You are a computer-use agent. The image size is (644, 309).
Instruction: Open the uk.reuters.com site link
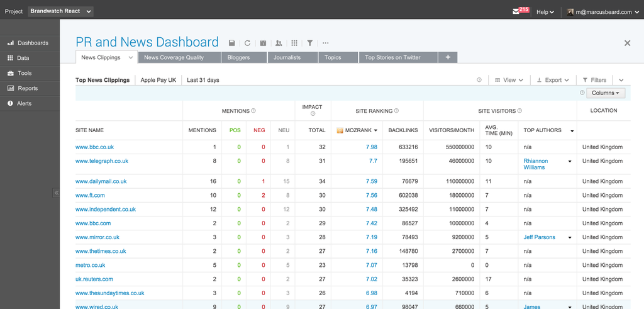point(94,279)
